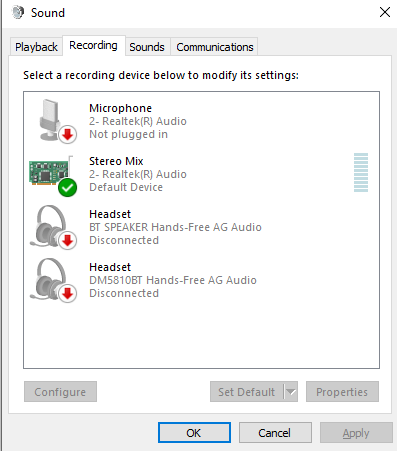
Task: Switch to the Playback tab
Action: click(36, 47)
